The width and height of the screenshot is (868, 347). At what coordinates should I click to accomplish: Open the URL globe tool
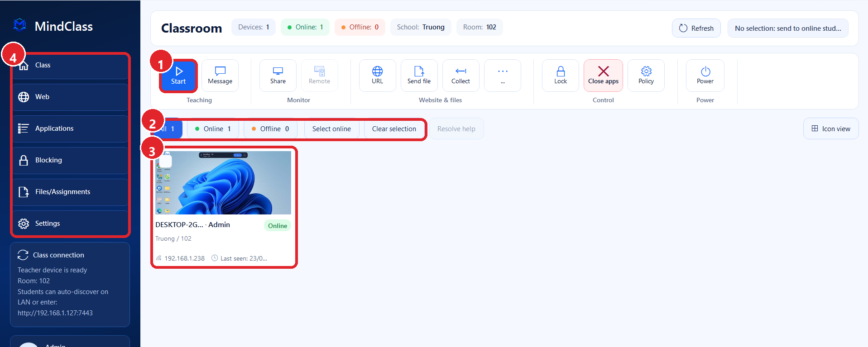pos(377,76)
